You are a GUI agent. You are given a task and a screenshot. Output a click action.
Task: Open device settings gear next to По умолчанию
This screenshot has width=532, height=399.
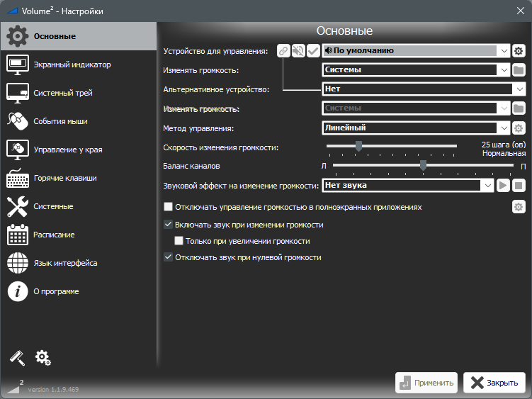click(519, 51)
